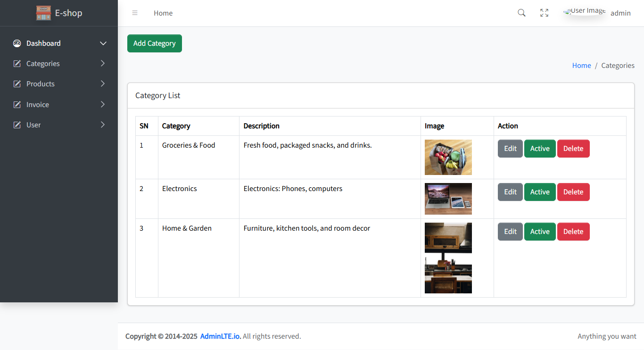Click the 'Anything you want' footer text
644x350 pixels.
point(607,336)
